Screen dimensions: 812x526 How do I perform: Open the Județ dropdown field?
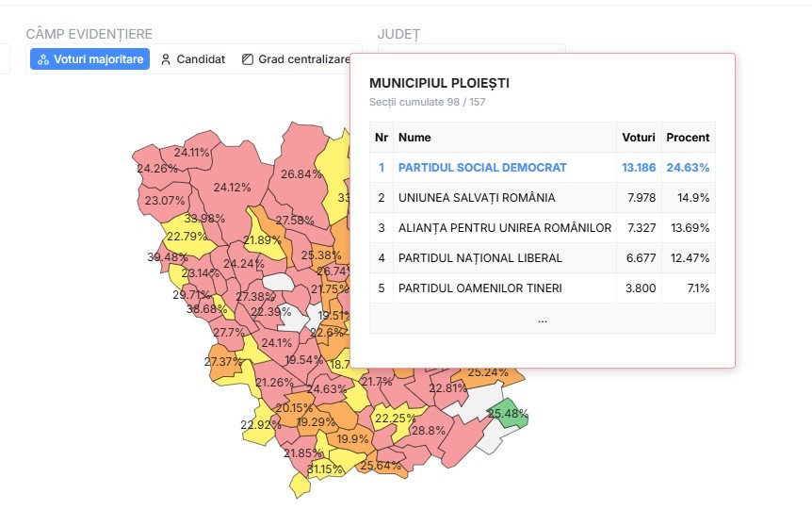tap(471, 49)
